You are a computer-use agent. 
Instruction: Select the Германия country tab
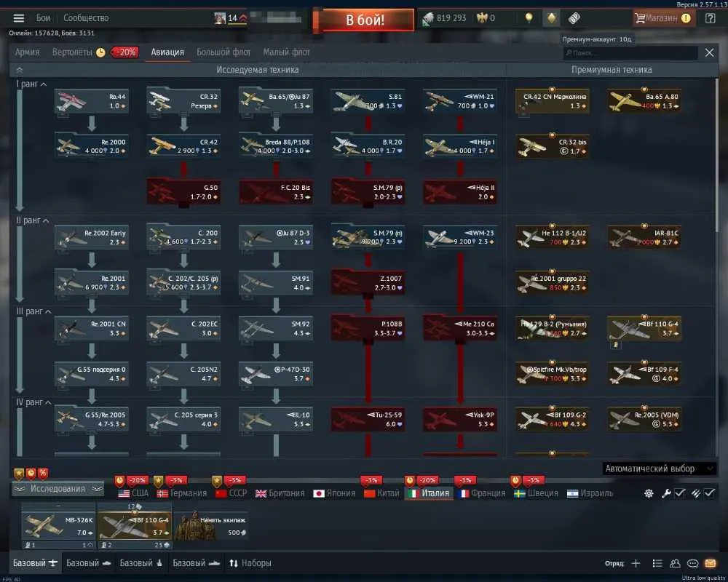point(182,493)
